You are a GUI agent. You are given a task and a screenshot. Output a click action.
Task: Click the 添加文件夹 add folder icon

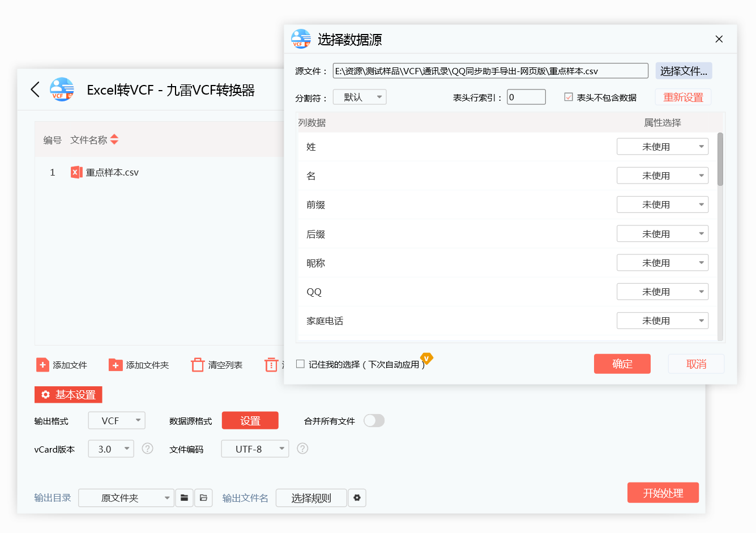point(115,365)
